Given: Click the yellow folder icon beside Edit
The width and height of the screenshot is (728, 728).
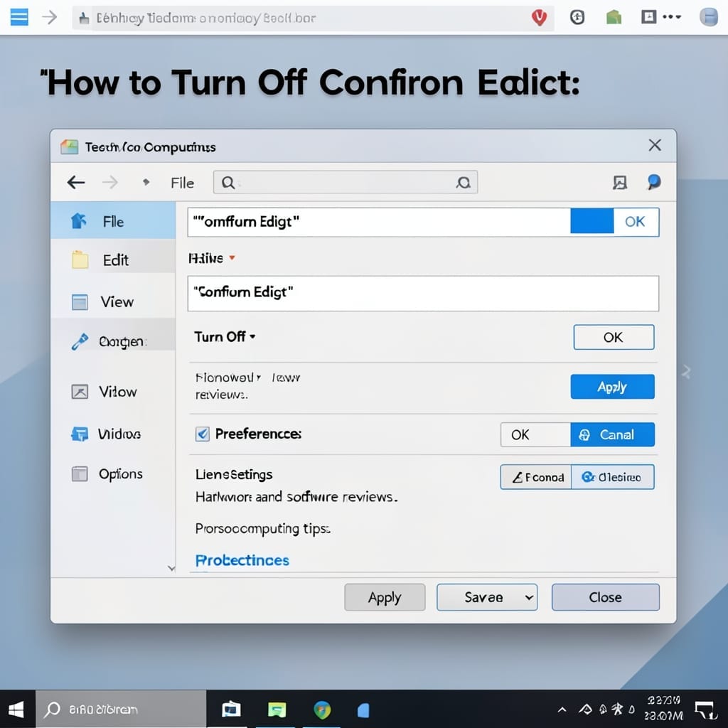Looking at the screenshot, I should coord(80,259).
